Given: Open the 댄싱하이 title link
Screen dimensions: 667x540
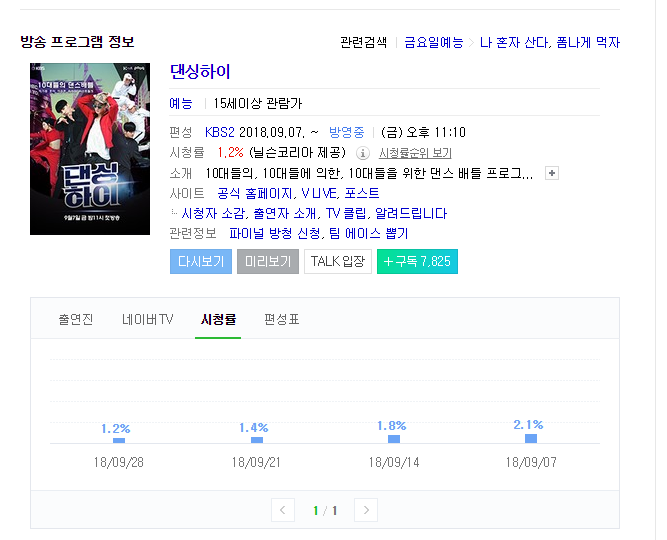Looking at the screenshot, I should (200, 71).
